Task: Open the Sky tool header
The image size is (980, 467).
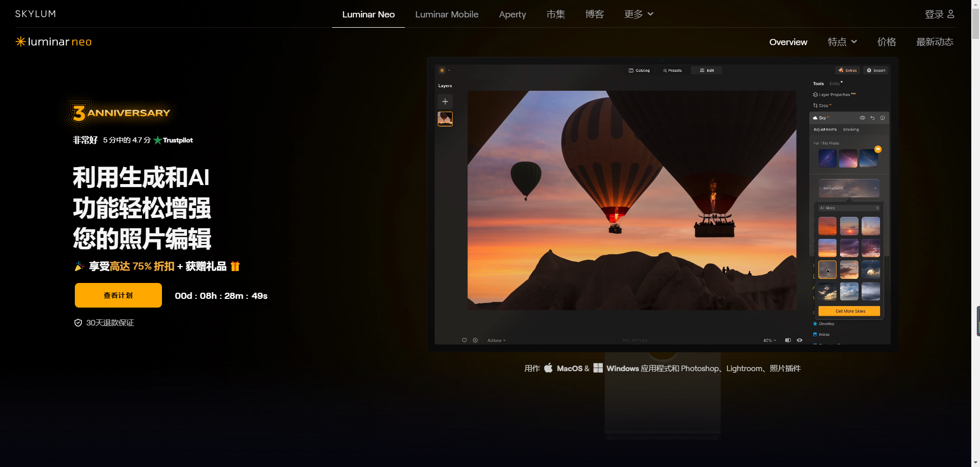Action: pos(849,118)
